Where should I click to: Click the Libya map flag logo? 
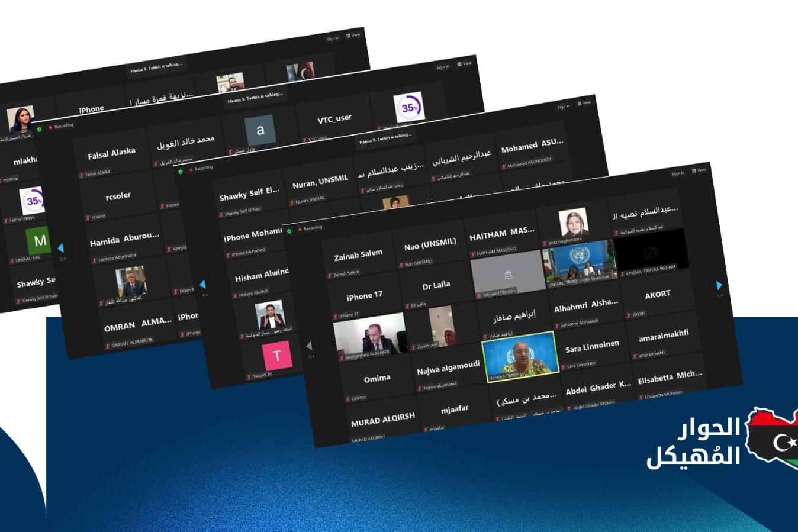point(773,439)
